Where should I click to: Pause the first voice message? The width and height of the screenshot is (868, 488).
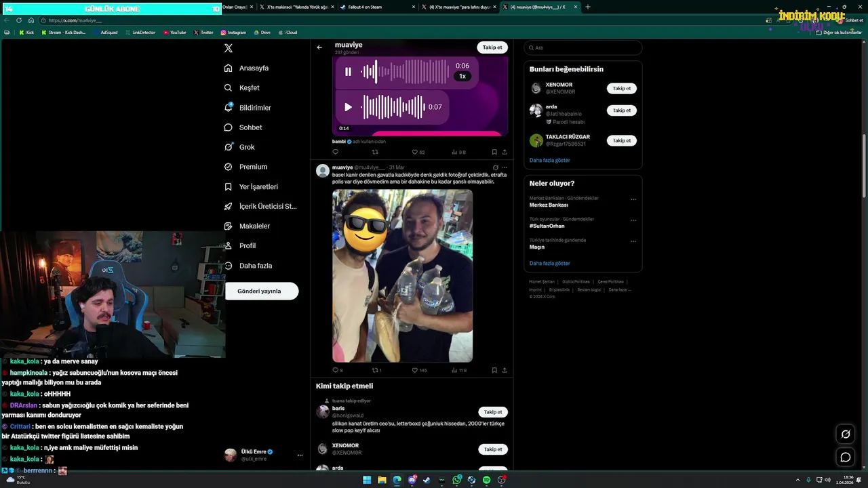348,71
